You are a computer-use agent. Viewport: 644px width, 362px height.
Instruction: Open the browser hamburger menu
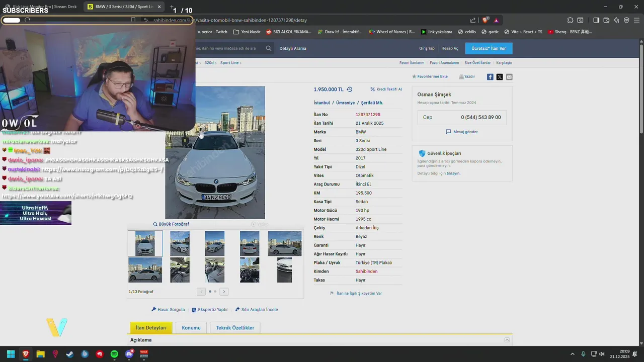(x=636, y=20)
